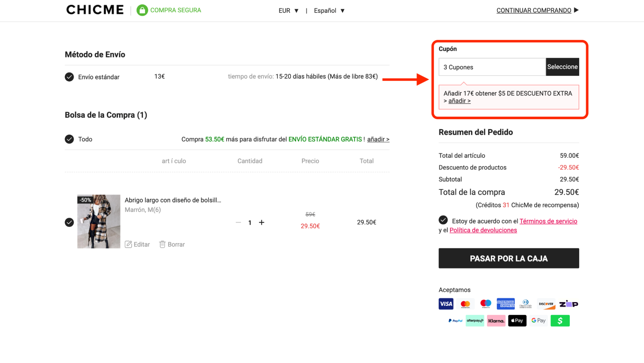Click the Cantidad column header

(250, 161)
